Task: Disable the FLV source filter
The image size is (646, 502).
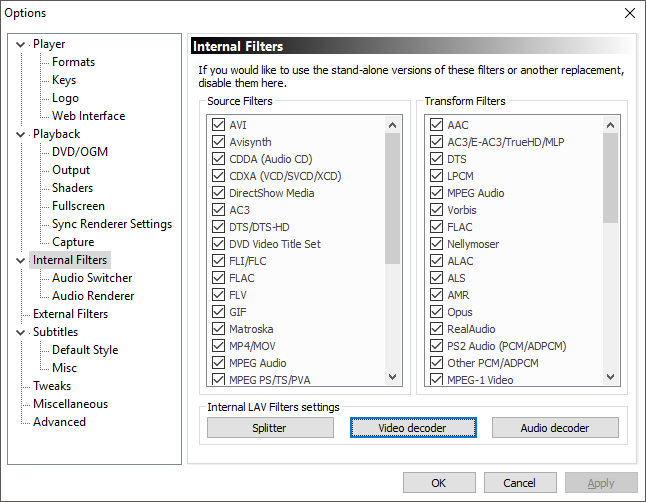Action: pyautogui.click(x=218, y=295)
